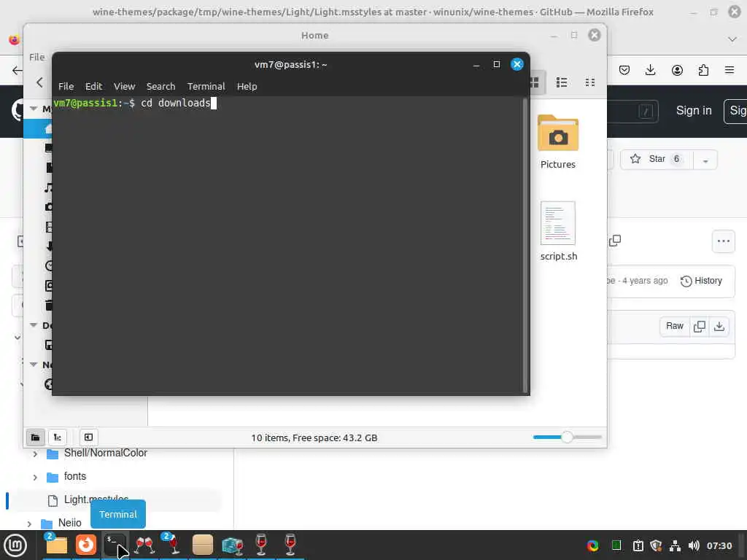The image size is (747, 560).
Task: Open the Linux Mint start menu
Action: 15,545
